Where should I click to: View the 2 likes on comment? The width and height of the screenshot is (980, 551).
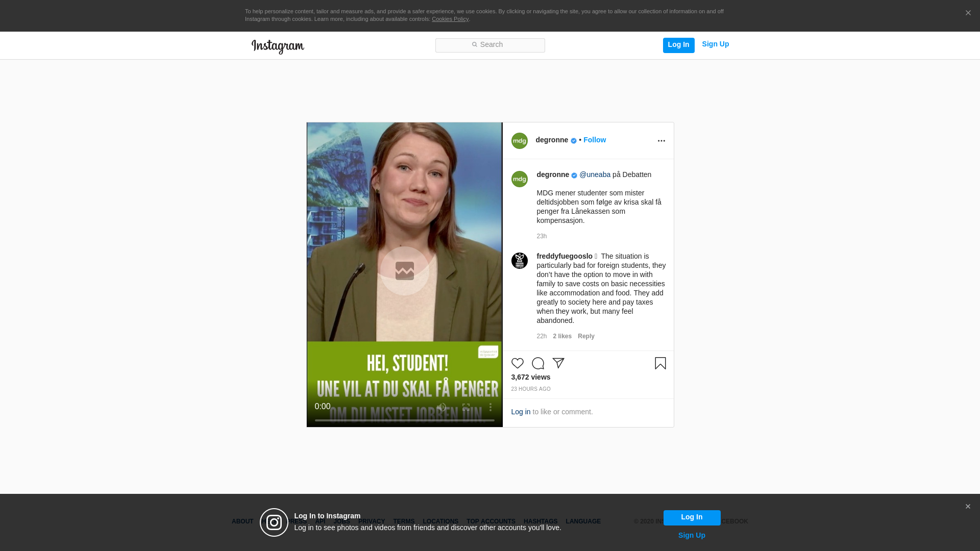click(562, 336)
